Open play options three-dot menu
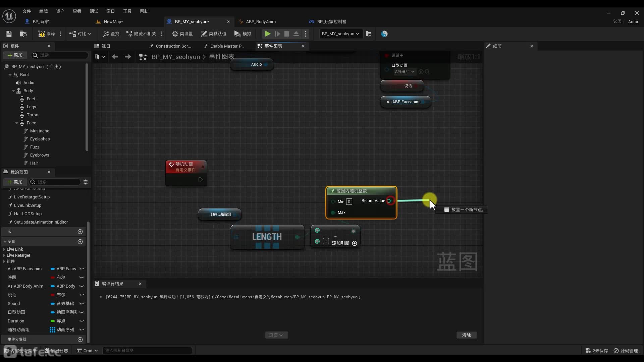 click(x=305, y=34)
